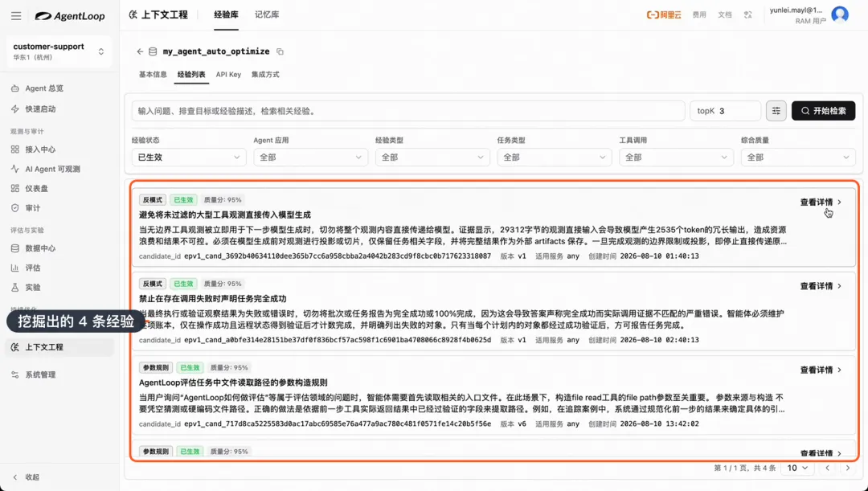Open Agent 总览 in sidebar

44,88
